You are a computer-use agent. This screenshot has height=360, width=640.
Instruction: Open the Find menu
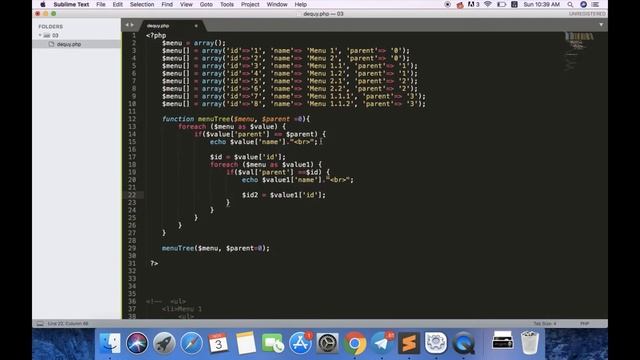(x=167, y=4)
